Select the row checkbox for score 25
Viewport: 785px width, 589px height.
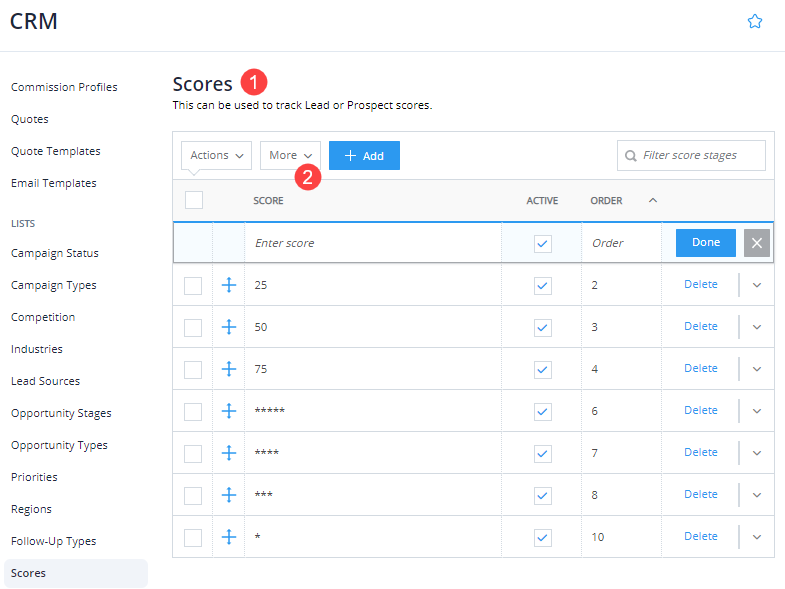tap(193, 286)
